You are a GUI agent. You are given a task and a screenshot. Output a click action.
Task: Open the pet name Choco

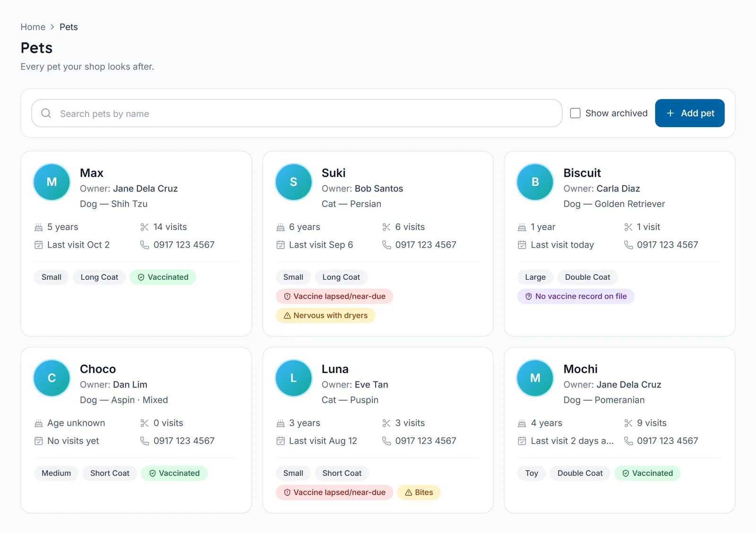pyautogui.click(x=98, y=369)
